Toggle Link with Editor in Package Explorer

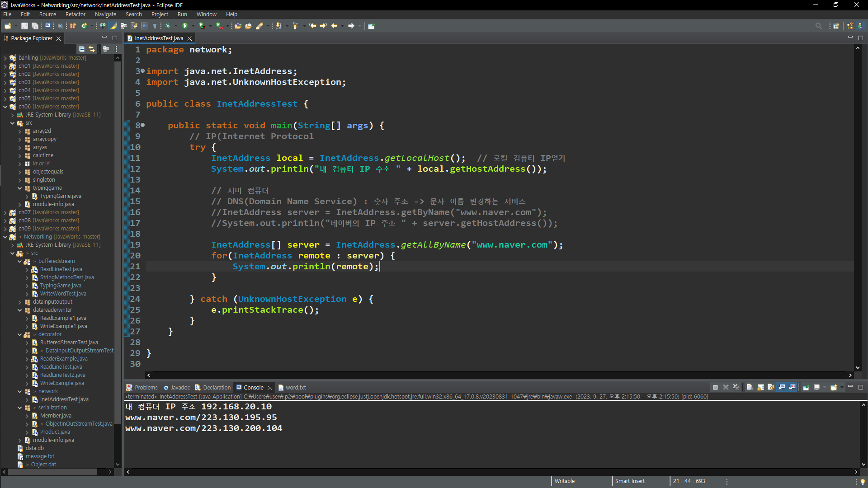pyautogui.click(x=92, y=49)
